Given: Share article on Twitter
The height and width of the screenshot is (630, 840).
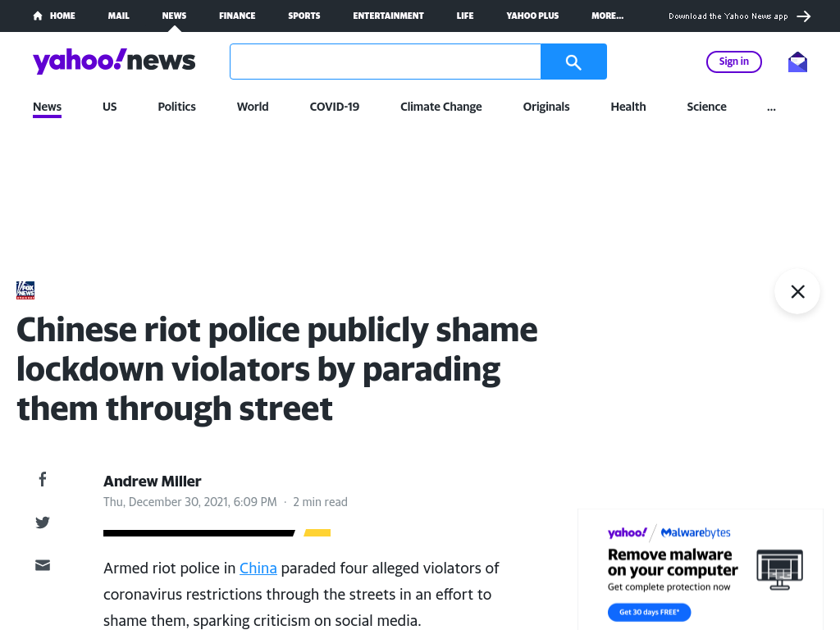Looking at the screenshot, I should click(43, 523).
